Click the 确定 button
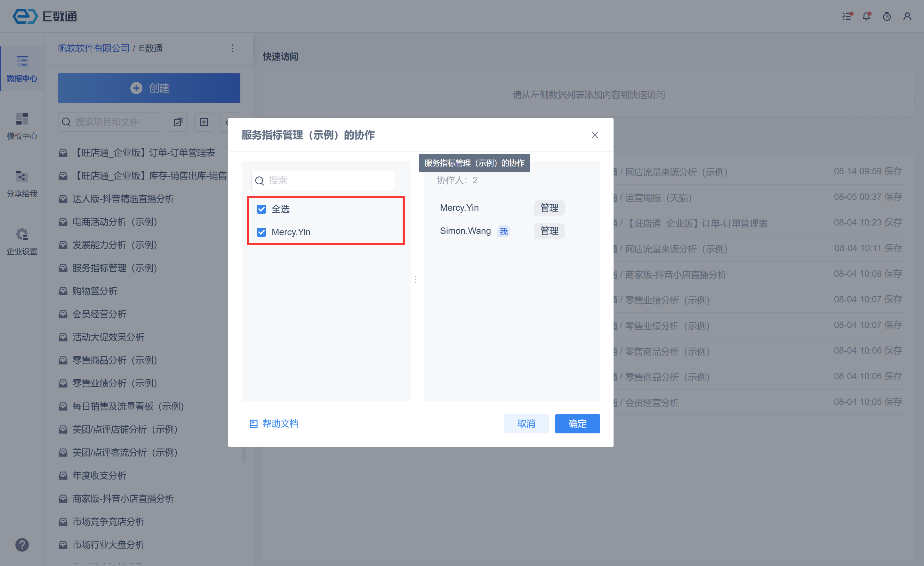Image resolution: width=924 pixels, height=566 pixels. [x=577, y=423]
